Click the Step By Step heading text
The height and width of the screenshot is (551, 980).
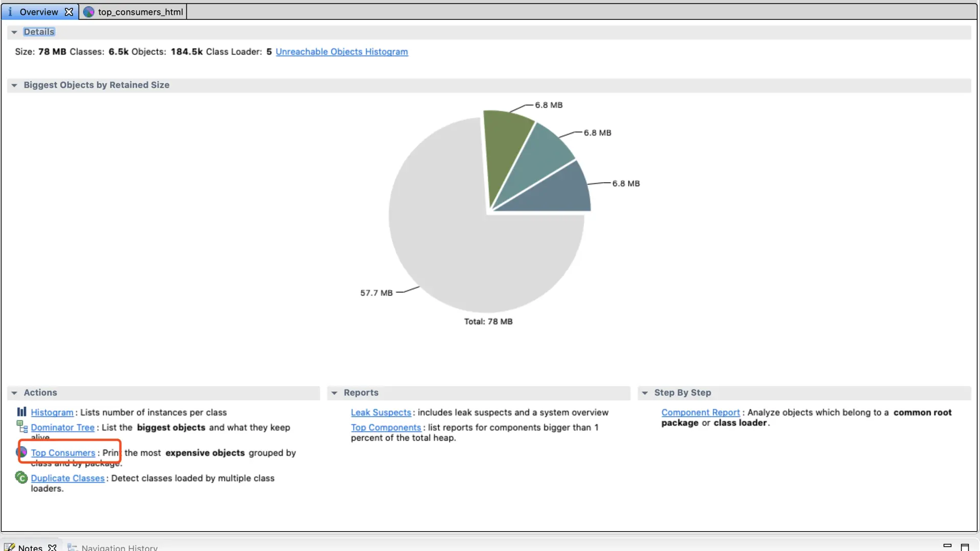pyautogui.click(x=682, y=392)
